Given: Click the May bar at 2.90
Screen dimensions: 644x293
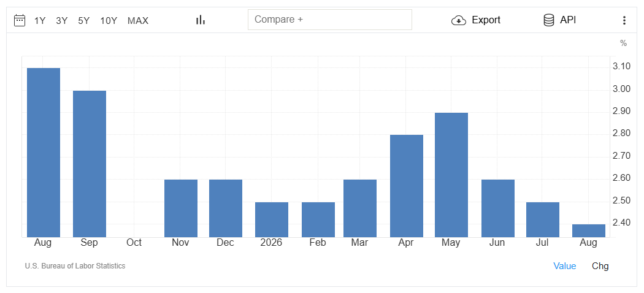Looking at the screenshot, I should (451, 175).
